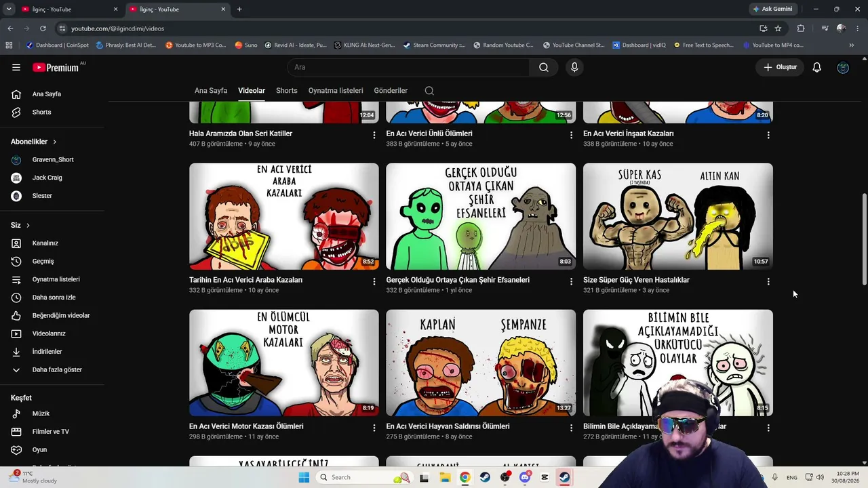
Task: Show more bookmarks with the overflow chevron
Action: coord(852,45)
